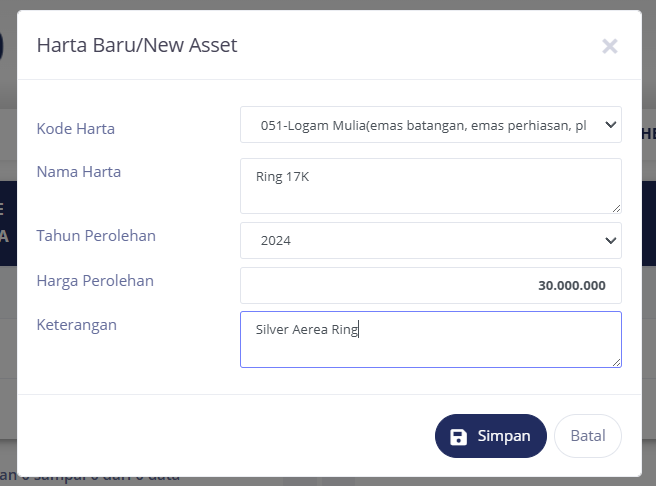This screenshot has height=486, width=656.
Task: Click the Kode Harta label
Action: pyautogui.click(x=76, y=128)
